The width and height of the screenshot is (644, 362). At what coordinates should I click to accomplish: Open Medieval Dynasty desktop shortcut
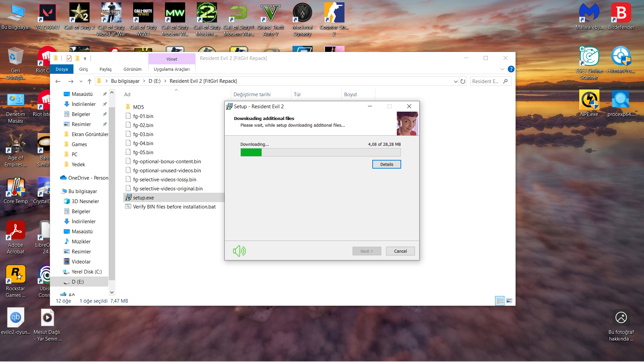click(x=303, y=19)
